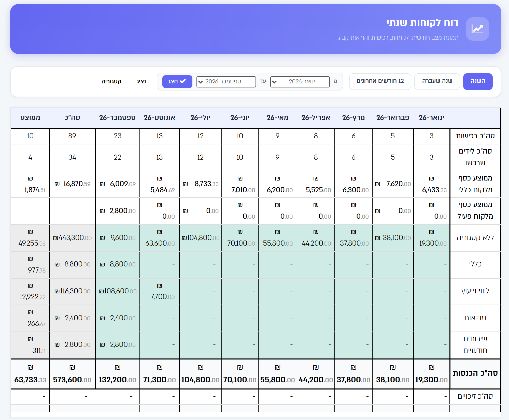Click the מאי-26 column header
The width and height of the screenshot is (509, 420).
[277, 118]
